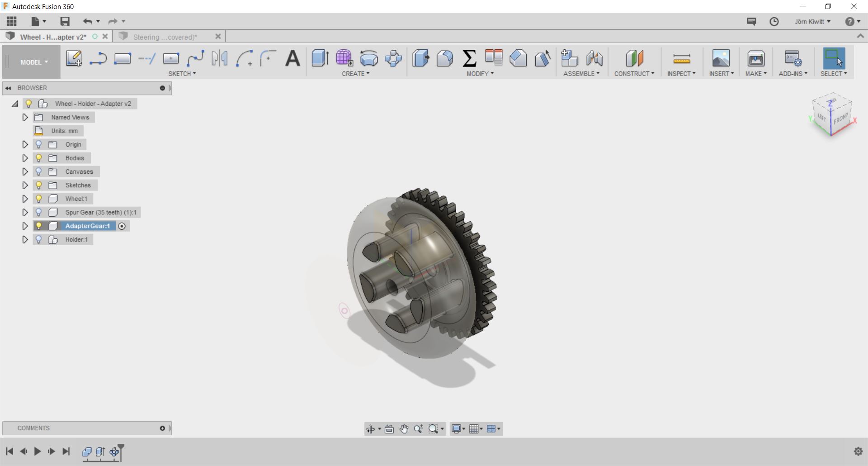The image size is (868, 466).
Task: Play the design timeline
Action: coord(38,451)
